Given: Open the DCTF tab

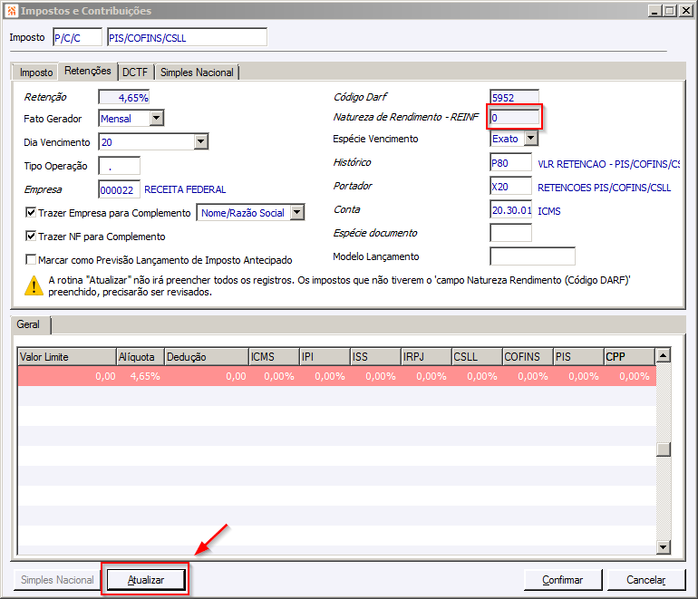Looking at the screenshot, I should point(135,73).
